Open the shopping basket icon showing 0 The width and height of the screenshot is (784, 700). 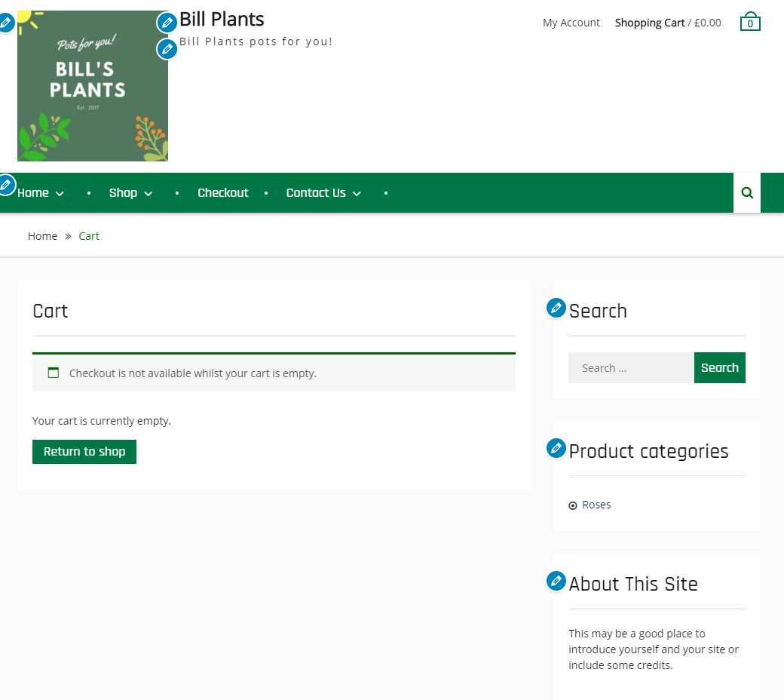click(750, 22)
